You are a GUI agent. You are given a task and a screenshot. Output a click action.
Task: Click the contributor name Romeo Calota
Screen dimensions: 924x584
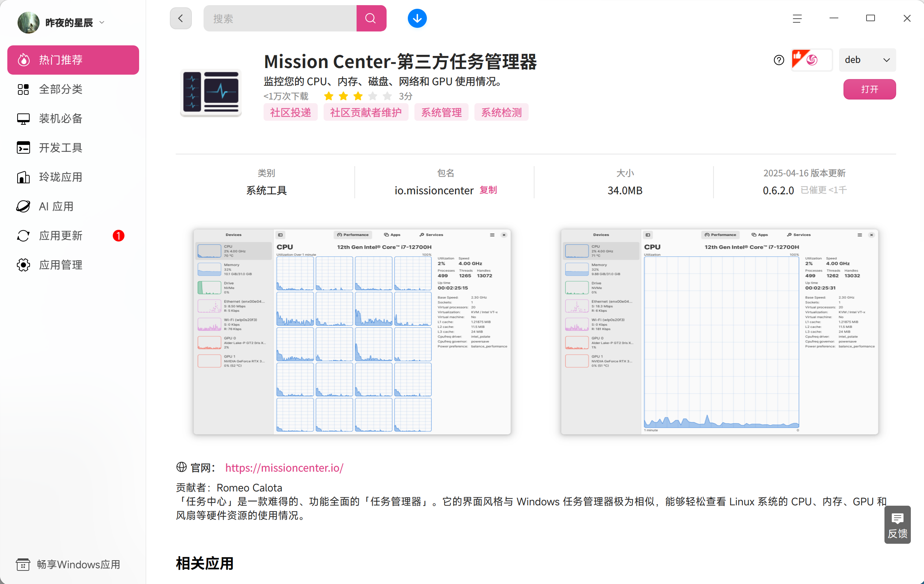249,487
